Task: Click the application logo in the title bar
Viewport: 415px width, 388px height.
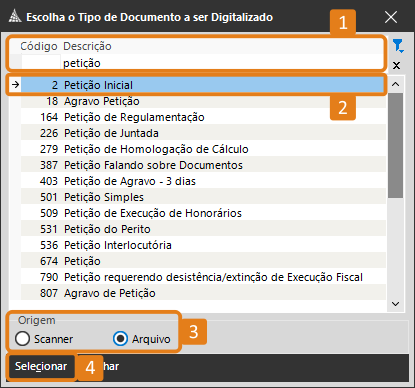Action: (x=15, y=16)
